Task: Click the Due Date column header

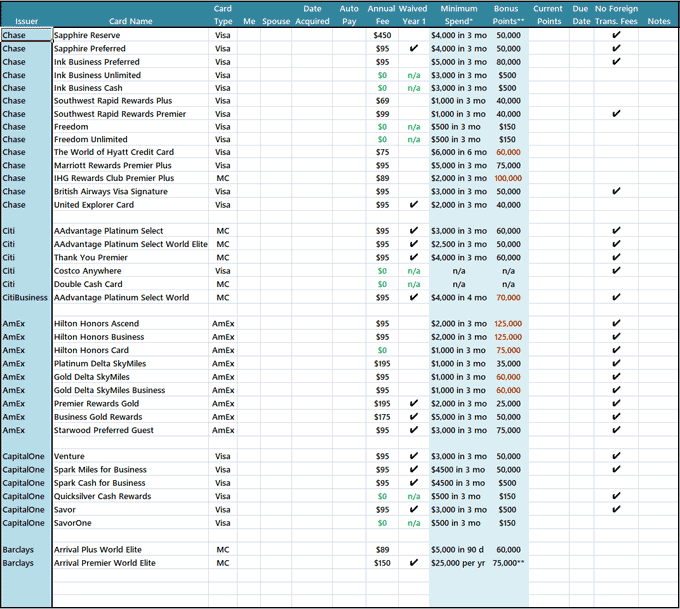Action: tap(581, 15)
